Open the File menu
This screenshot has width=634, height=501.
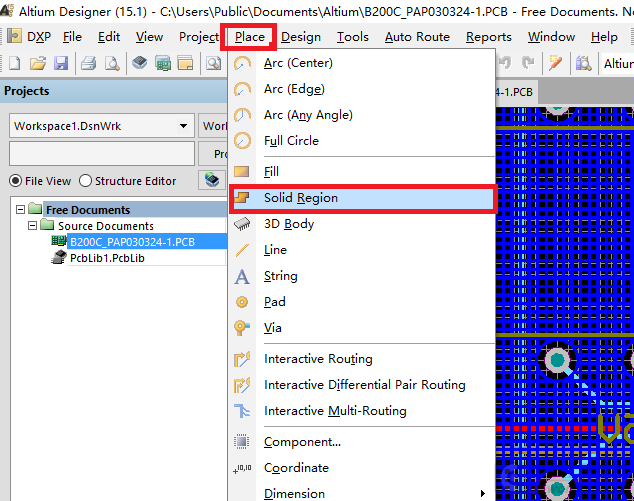click(x=72, y=37)
